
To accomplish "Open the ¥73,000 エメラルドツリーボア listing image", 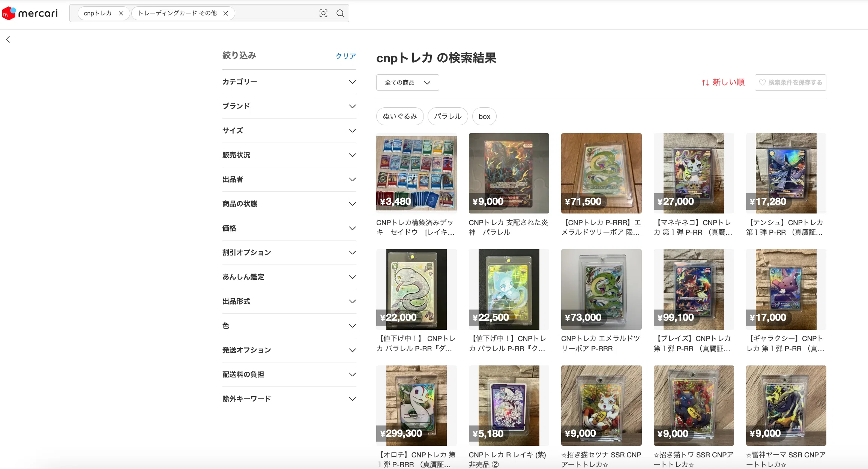I will (601, 289).
